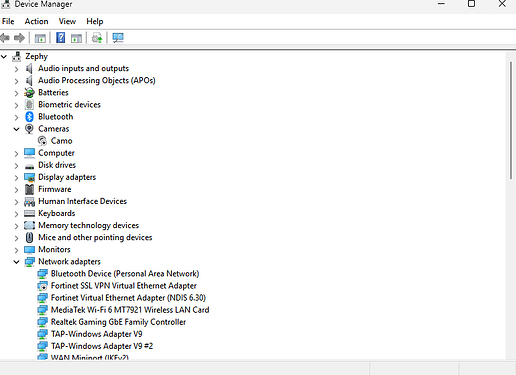Expand Audio inputs and outputs
This screenshot has height=375, width=516.
point(16,69)
